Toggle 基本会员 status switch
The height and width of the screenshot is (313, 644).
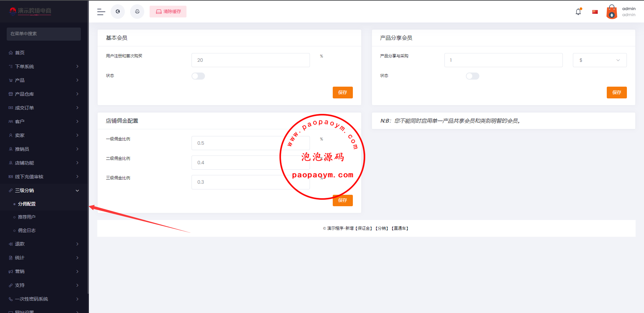point(198,76)
